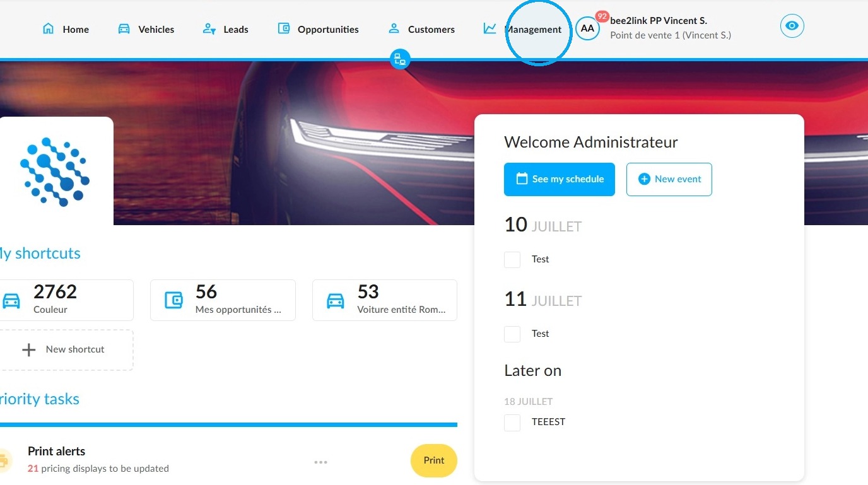Check the Test task for 10 Juillet
Screen dimensions: 868x485
click(512, 259)
